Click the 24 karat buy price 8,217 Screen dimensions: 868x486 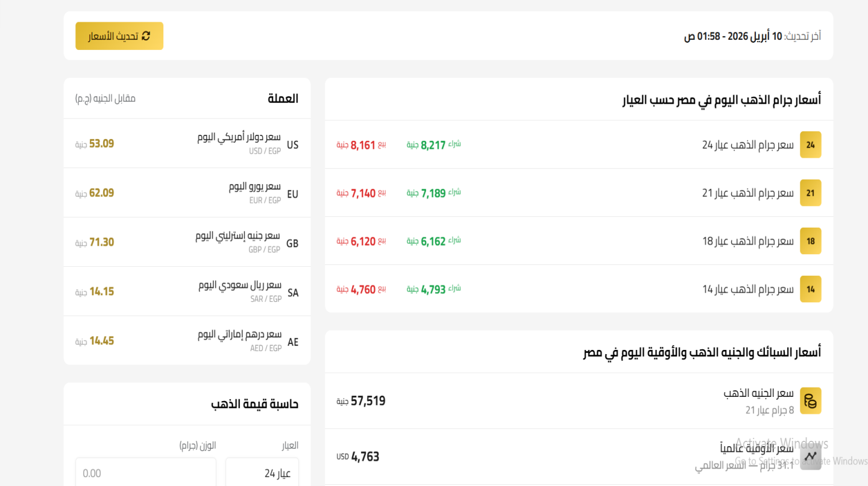click(x=433, y=145)
